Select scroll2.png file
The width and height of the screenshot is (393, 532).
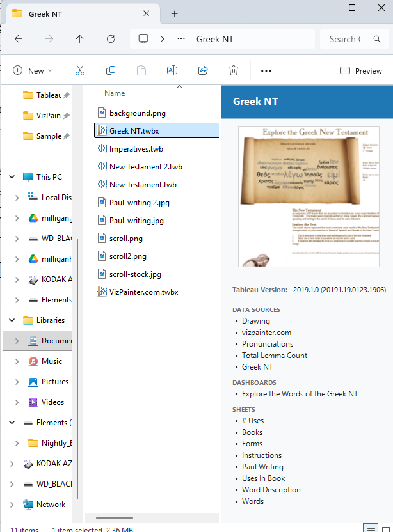(128, 256)
